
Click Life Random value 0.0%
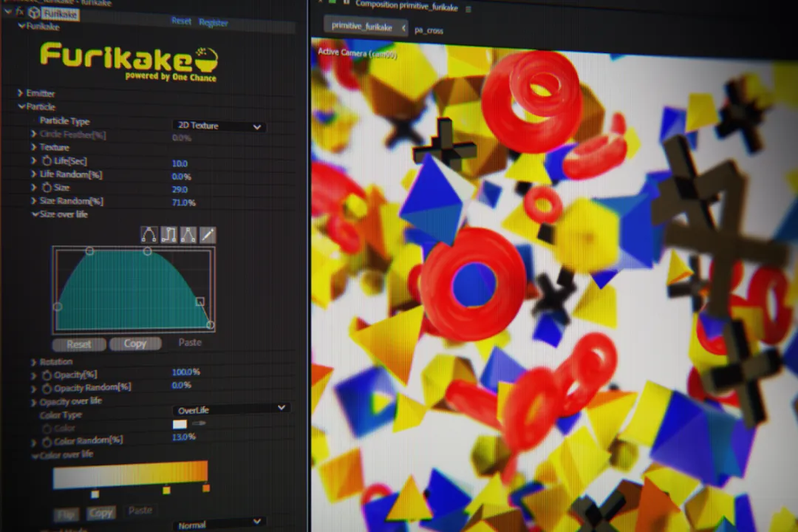pos(181,177)
